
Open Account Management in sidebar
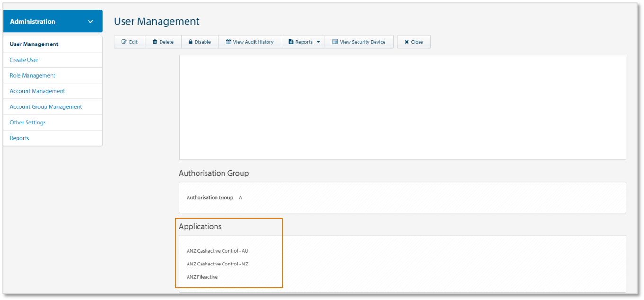pos(53,91)
